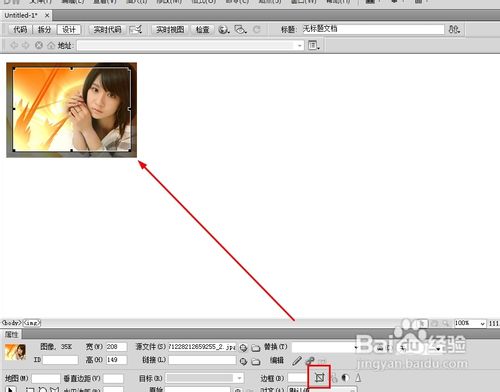This screenshot has width=500, height=392.
Task: Select the body tag in tag selector
Action: tap(12, 323)
